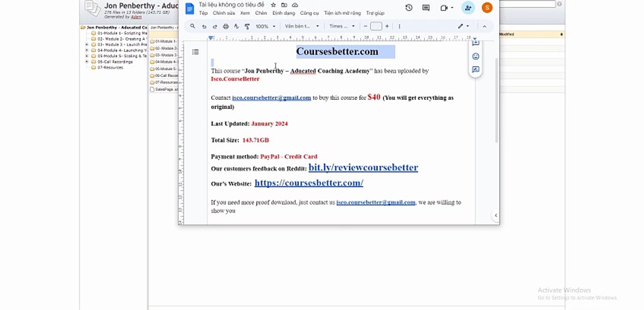Click the text $40 in the document
The height and width of the screenshot is (310, 644).
pos(374,97)
